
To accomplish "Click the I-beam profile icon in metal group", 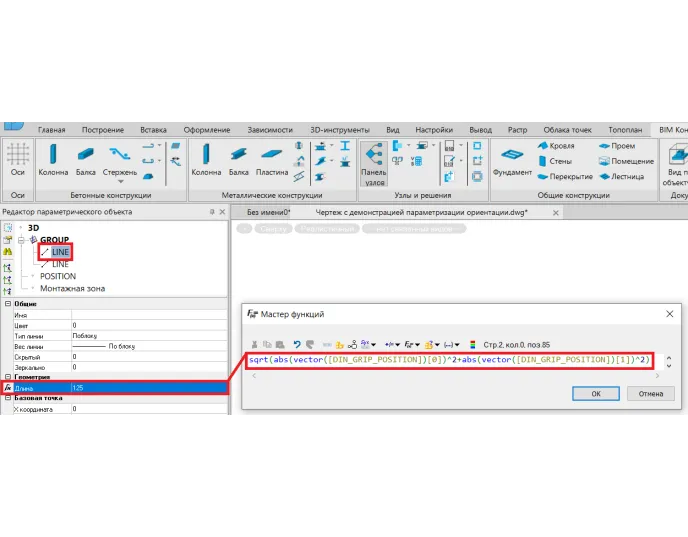I will click(x=345, y=146).
